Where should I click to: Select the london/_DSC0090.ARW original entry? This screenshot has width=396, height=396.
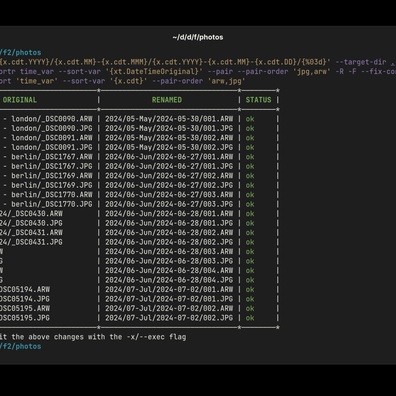pyautogui.click(x=52, y=119)
